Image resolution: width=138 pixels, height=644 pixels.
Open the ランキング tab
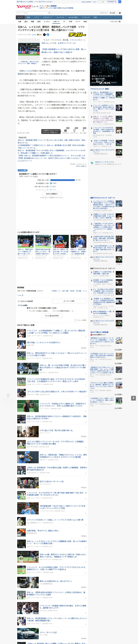click(86, 17)
